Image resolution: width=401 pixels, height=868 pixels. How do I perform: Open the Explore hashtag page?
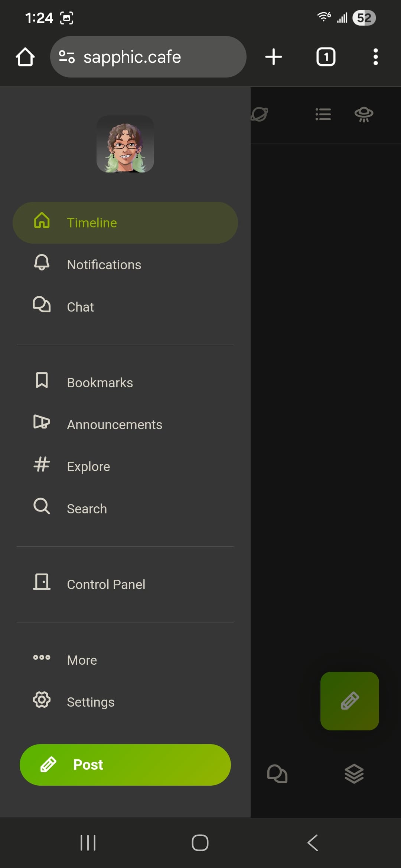(x=88, y=467)
